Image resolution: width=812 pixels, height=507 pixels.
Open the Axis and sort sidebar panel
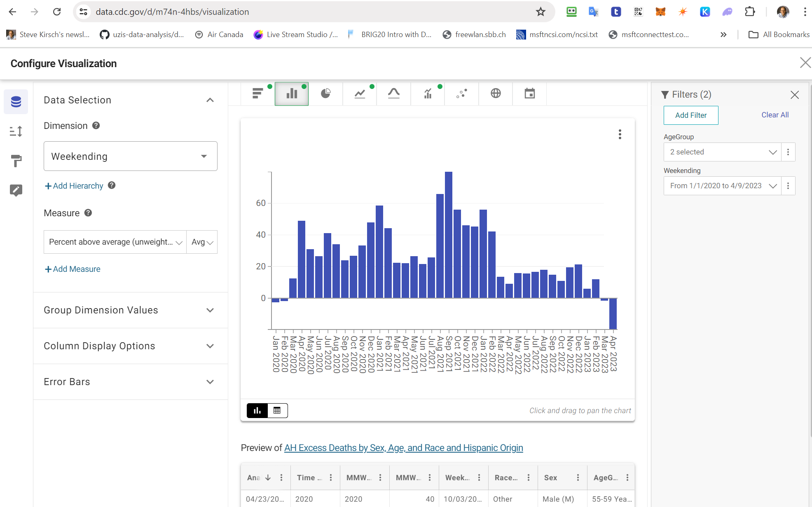[x=16, y=131]
